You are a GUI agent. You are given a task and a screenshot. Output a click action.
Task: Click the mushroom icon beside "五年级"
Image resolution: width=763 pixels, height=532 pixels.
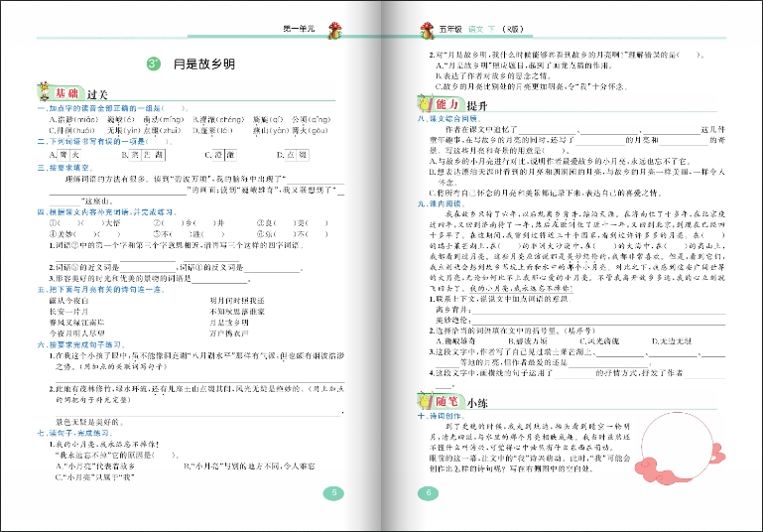427,30
